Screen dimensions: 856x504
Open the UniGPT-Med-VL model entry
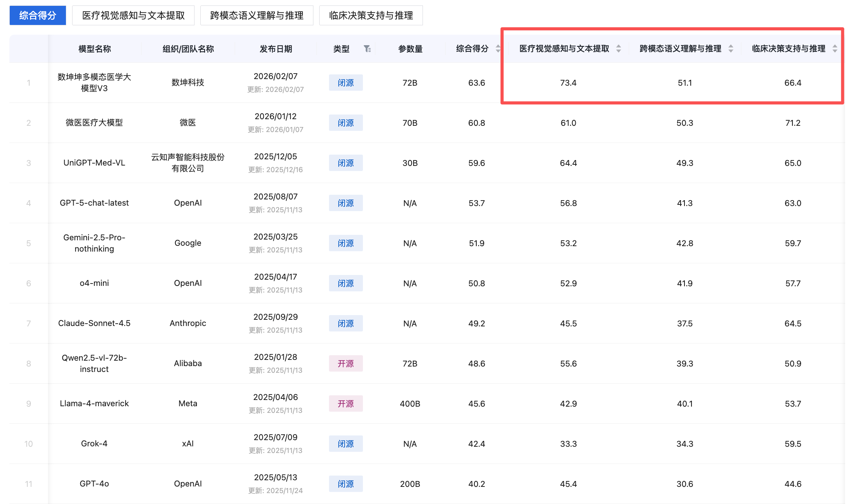point(94,163)
